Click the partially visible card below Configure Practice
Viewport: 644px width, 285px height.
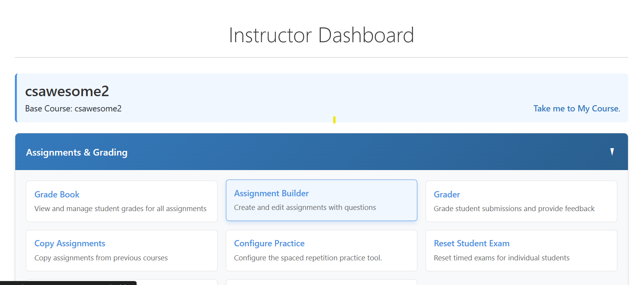pyautogui.click(x=321, y=282)
